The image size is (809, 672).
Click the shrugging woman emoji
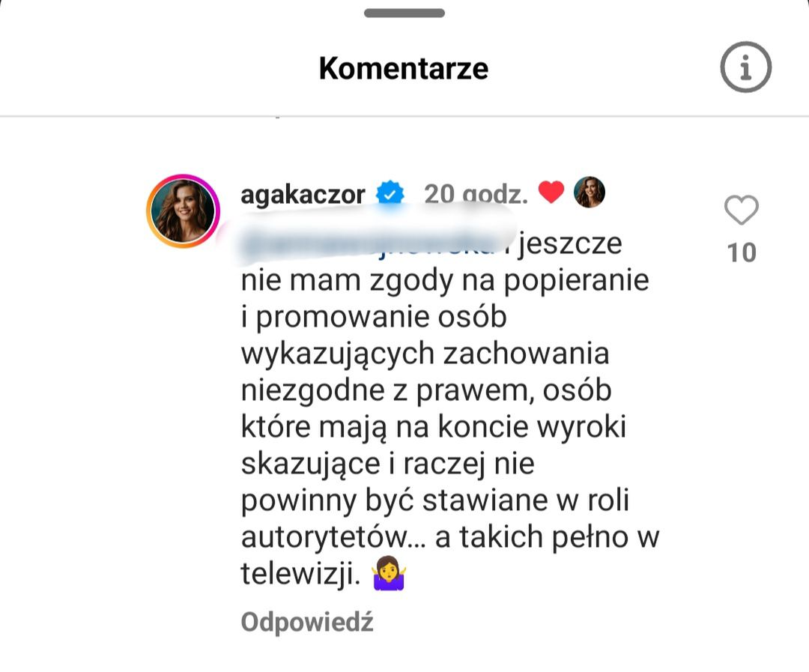(x=388, y=575)
